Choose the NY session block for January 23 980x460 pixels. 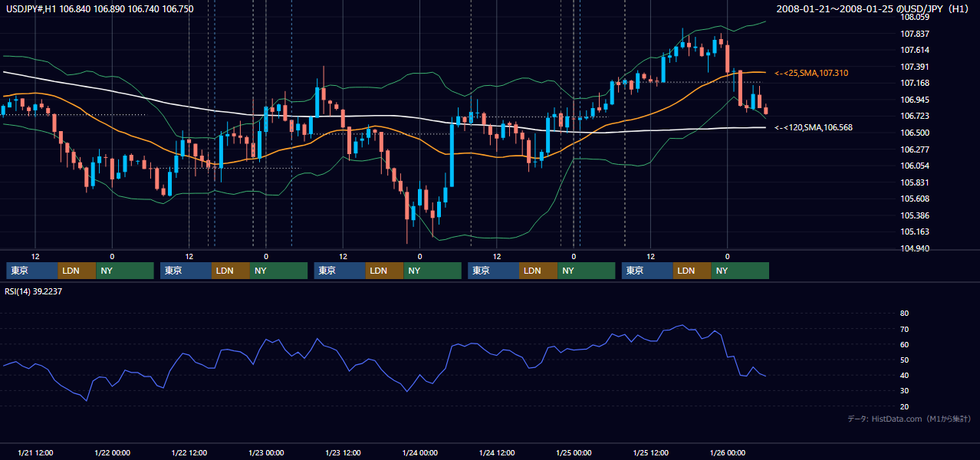[x=433, y=271]
